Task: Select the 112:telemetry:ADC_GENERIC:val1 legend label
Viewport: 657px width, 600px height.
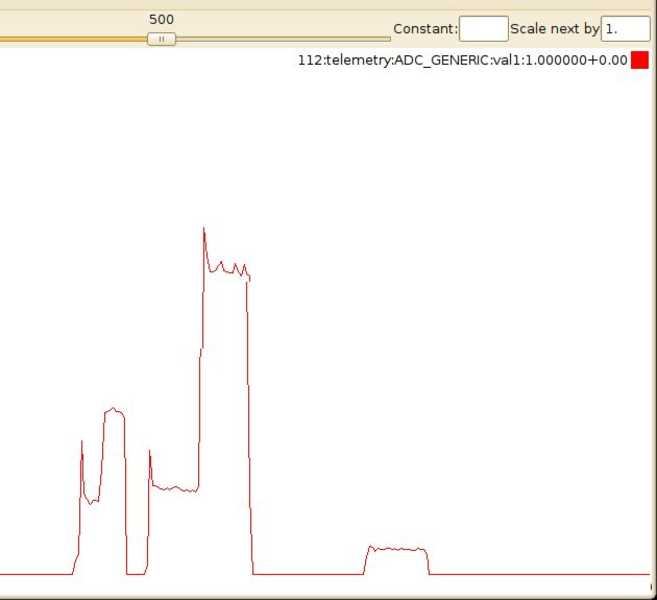Action: (x=462, y=60)
